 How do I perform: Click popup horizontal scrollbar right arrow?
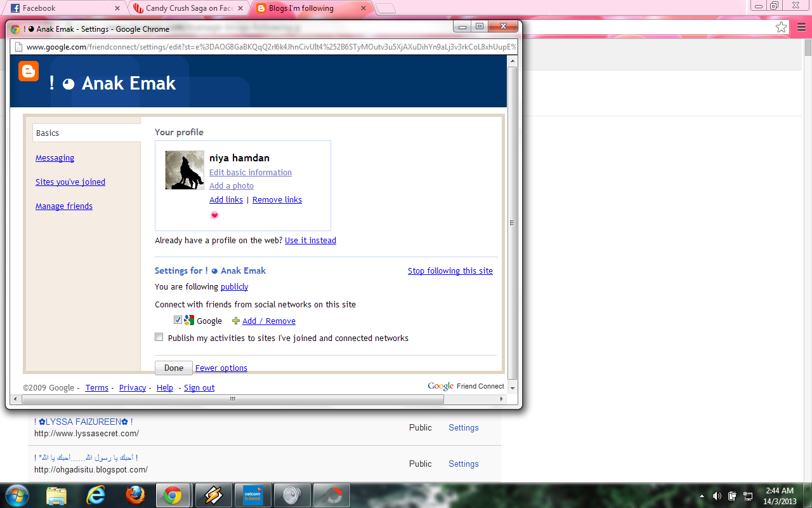click(x=502, y=399)
